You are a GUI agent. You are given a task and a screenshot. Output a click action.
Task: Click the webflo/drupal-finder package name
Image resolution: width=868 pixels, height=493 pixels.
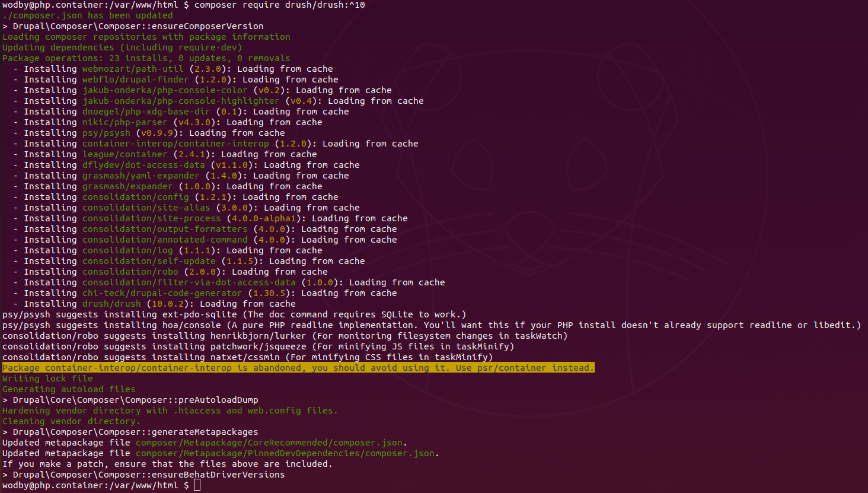(135, 79)
